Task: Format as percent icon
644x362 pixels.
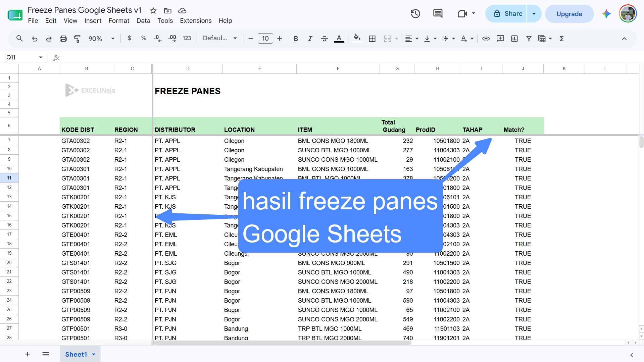Action: click(x=144, y=38)
